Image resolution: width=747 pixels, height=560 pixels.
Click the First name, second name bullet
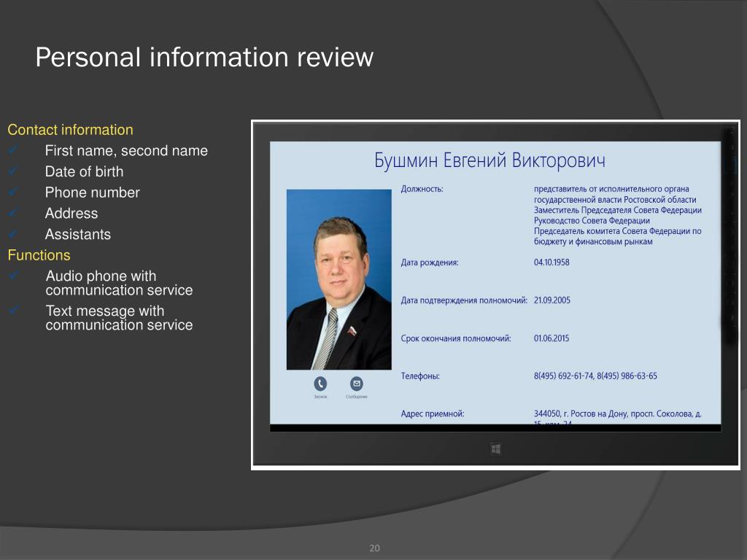tap(126, 150)
